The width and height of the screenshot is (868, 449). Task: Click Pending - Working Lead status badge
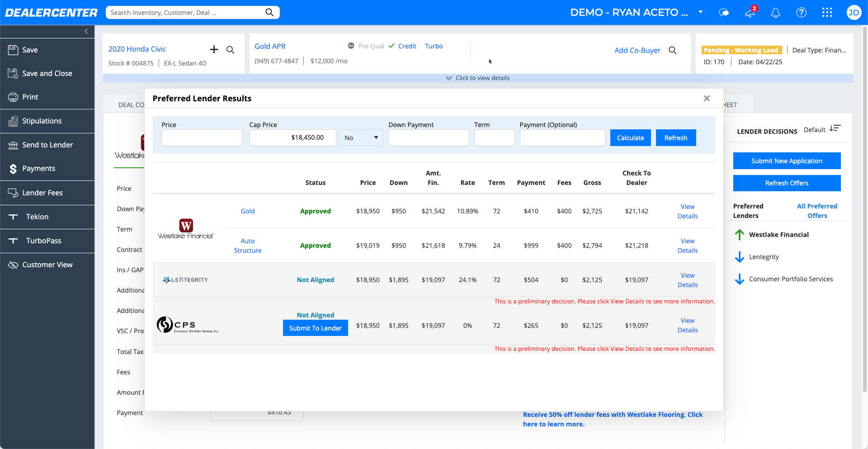click(741, 50)
